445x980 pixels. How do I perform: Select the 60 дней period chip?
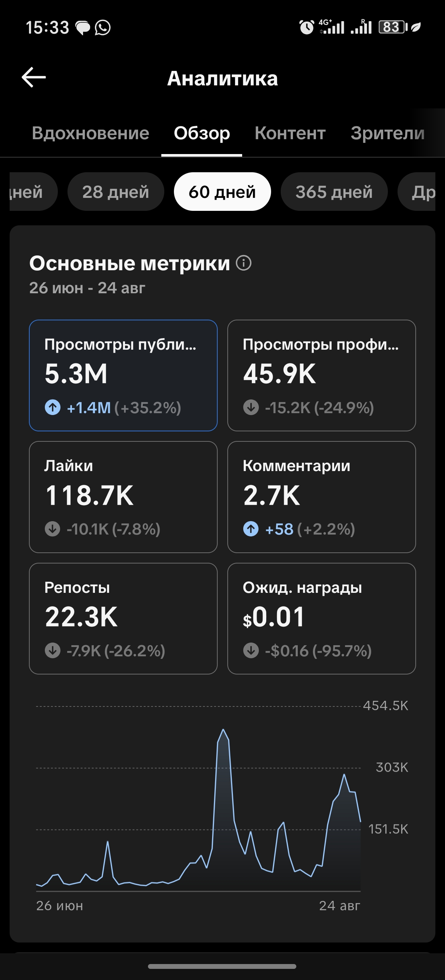click(222, 192)
